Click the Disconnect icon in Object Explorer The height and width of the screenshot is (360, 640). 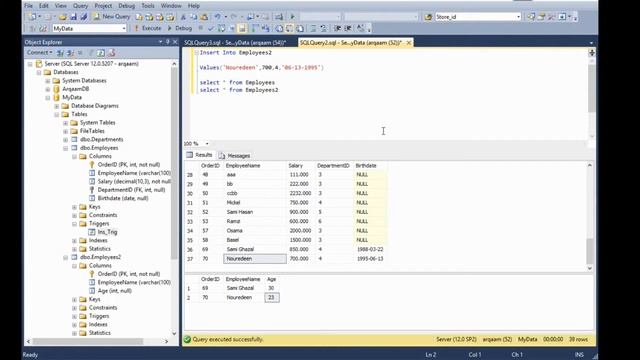coord(70,53)
